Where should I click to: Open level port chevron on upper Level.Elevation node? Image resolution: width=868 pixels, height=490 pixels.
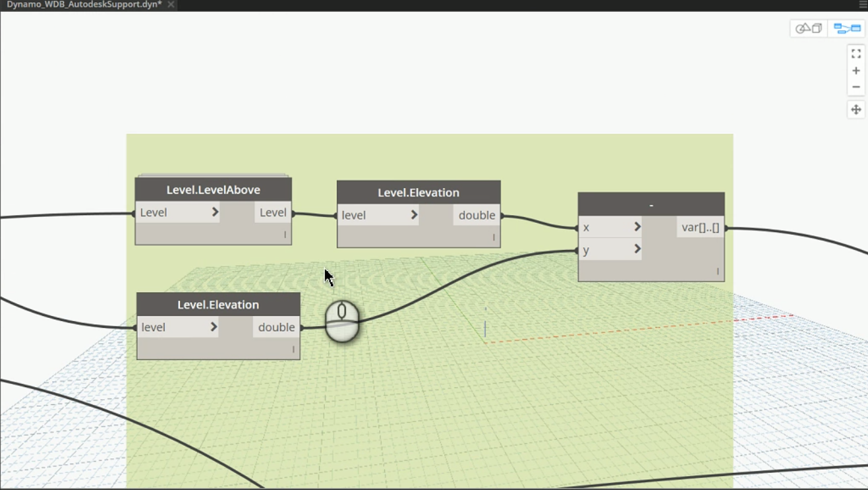click(414, 215)
